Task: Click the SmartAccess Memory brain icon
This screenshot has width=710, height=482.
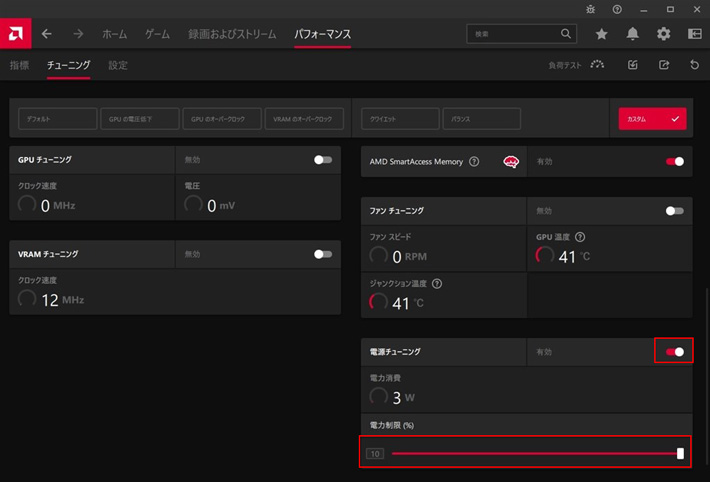Action: [511, 162]
